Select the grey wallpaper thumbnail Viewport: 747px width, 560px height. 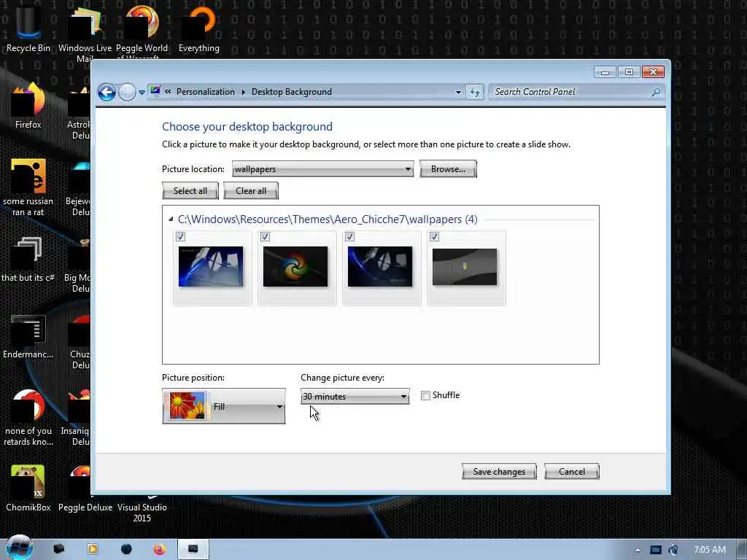pos(465,267)
